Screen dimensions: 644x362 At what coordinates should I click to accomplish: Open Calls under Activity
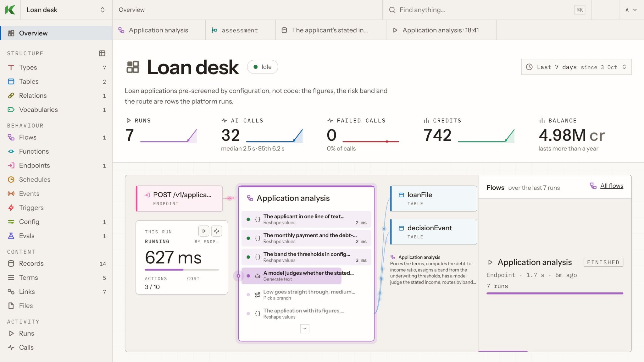tap(56, 348)
